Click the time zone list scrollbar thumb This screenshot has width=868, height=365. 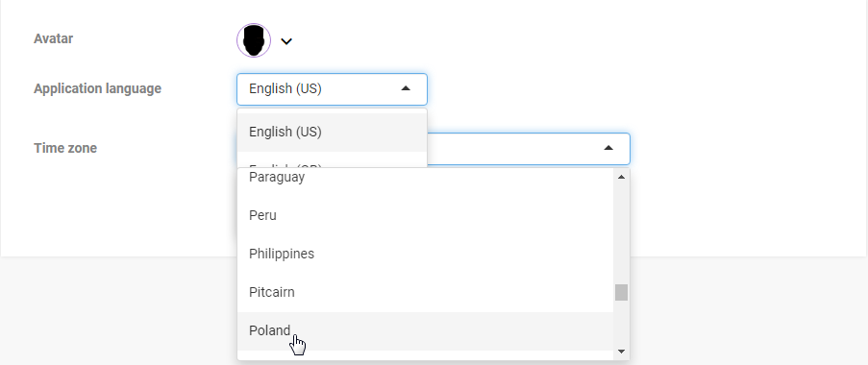click(x=621, y=293)
